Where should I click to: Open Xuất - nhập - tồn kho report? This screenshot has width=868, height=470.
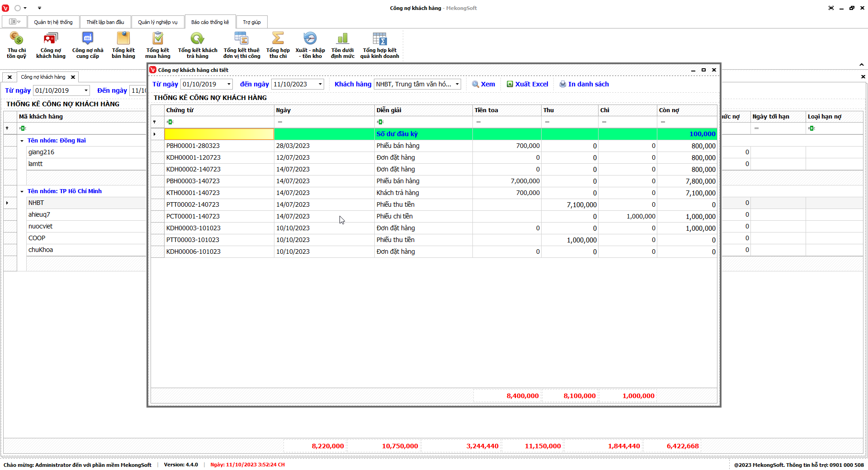(x=310, y=45)
